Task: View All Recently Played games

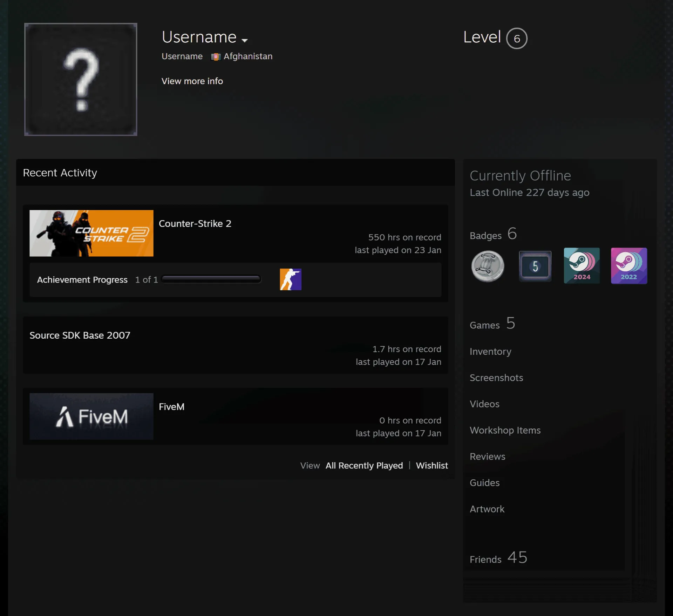Action: click(364, 465)
